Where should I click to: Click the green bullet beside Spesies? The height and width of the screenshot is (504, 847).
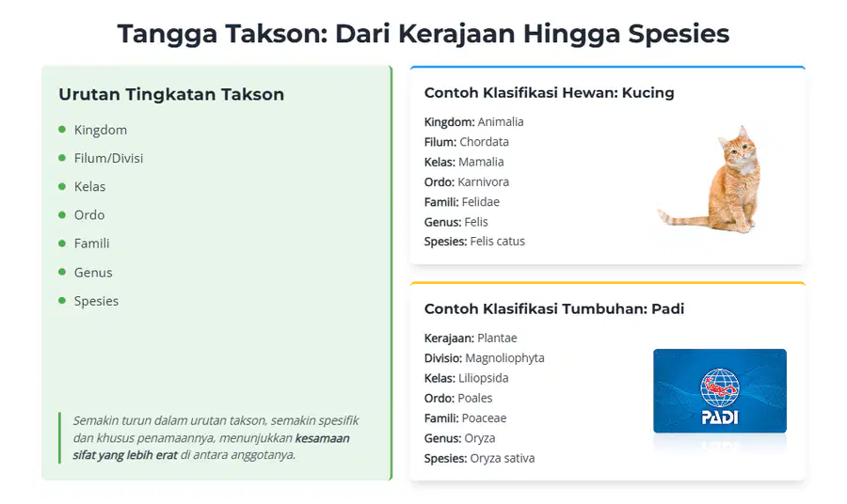(62, 301)
